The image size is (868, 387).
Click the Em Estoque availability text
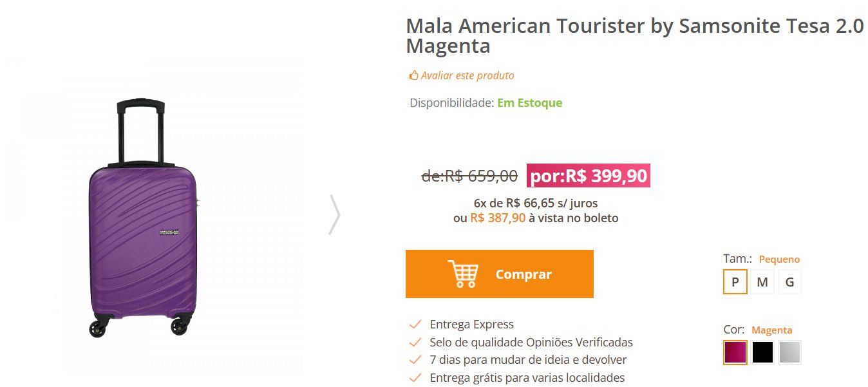click(x=529, y=102)
